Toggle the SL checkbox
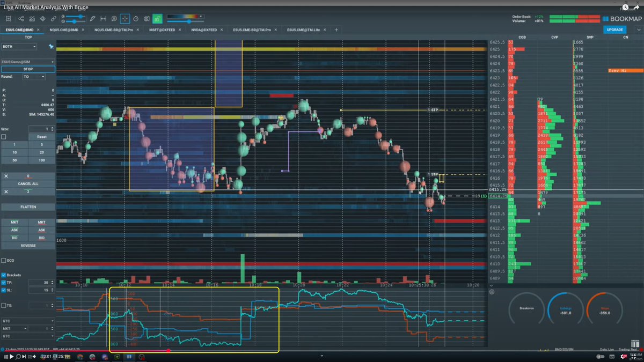 pyautogui.click(x=4, y=290)
